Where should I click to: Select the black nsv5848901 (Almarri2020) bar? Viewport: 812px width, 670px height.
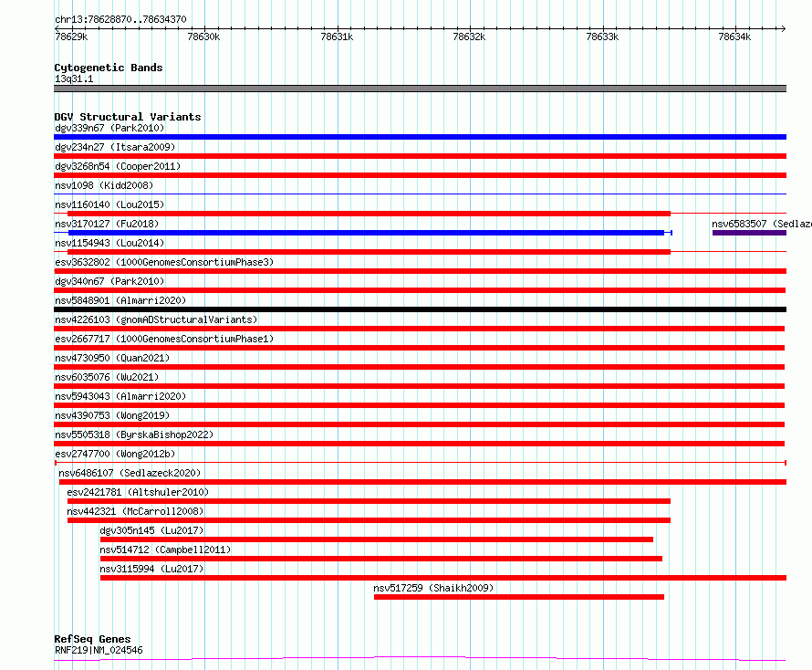click(x=420, y=309)
